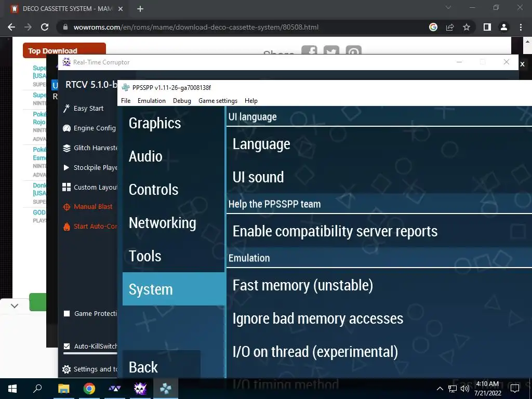This screenshot has width=532, height=399.
Task: Toggle Ignore bad memory accesses
Action: click(379, 318)
